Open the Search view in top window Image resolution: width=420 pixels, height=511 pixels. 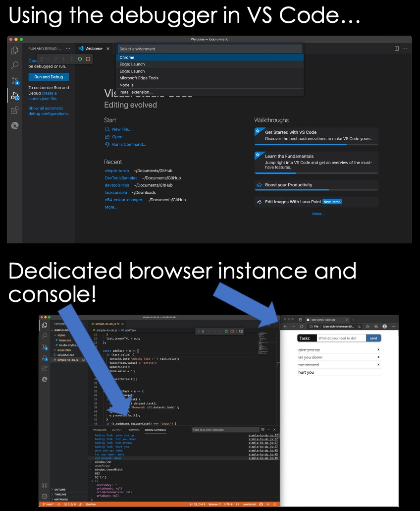tap(15, 65)
